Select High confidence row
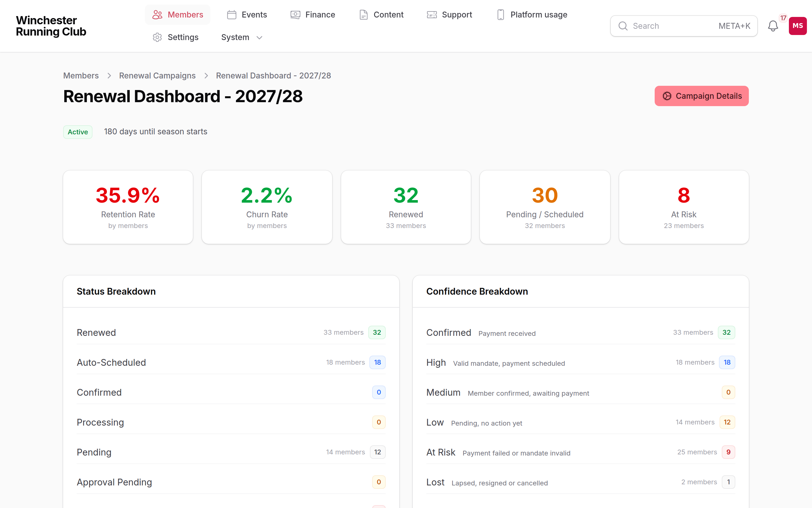The width and height of the screenshot is (812, 508). 581,363
